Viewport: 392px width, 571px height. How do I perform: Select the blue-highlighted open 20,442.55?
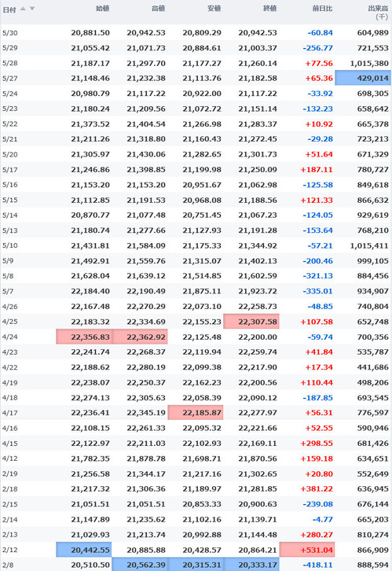point(84,550)
